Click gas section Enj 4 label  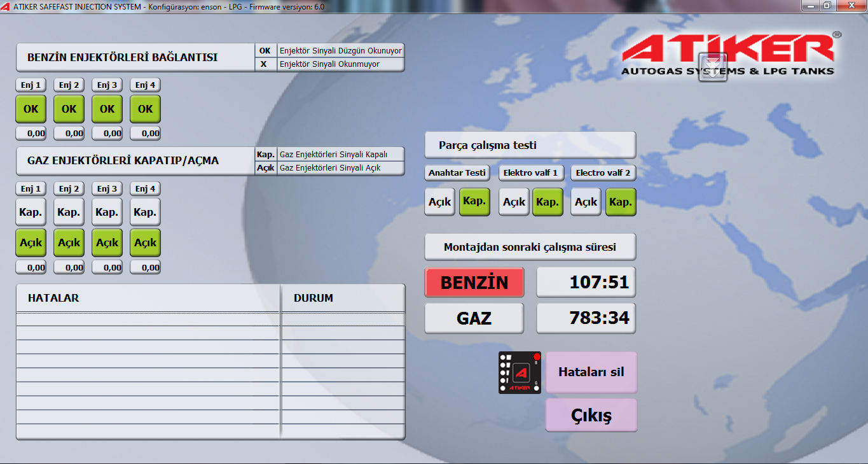145,188
